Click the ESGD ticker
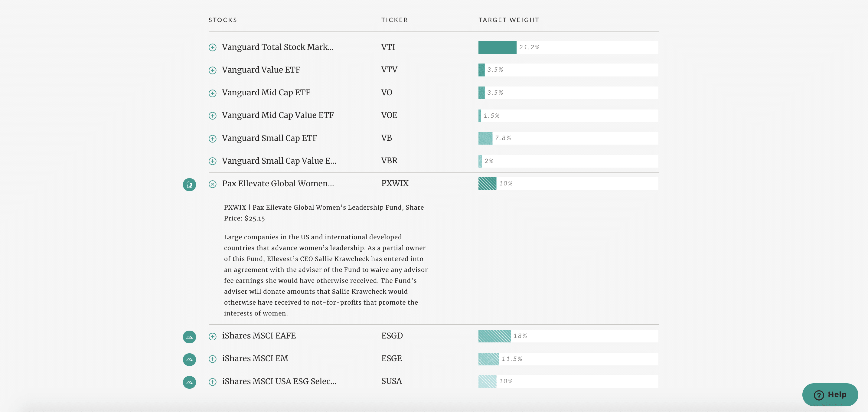The width and height of the screenshot is (868, 412). click(x=392, y=336)
